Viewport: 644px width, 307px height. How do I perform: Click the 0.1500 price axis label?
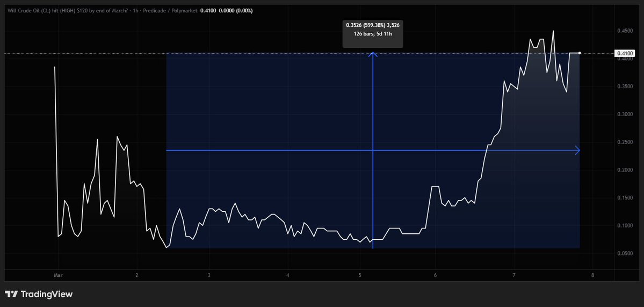(x=624, y=198)
